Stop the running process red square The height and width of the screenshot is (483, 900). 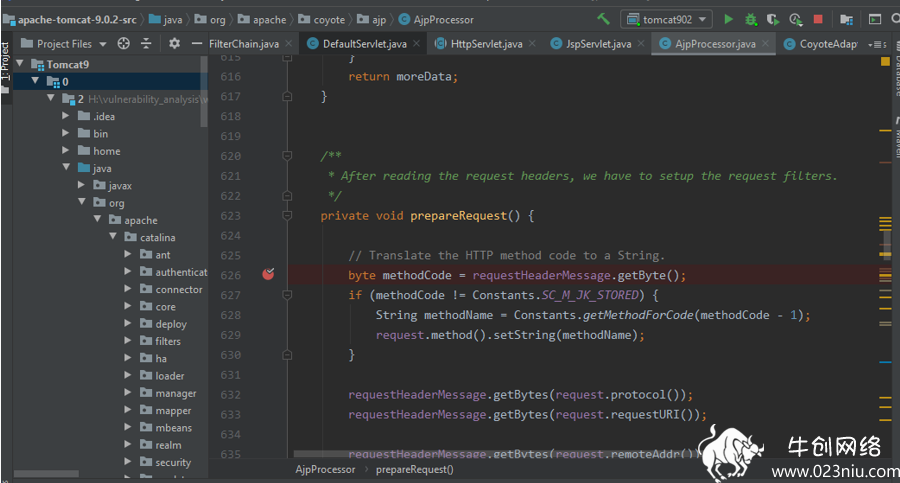pyautogui.click(x=818, y=20)
